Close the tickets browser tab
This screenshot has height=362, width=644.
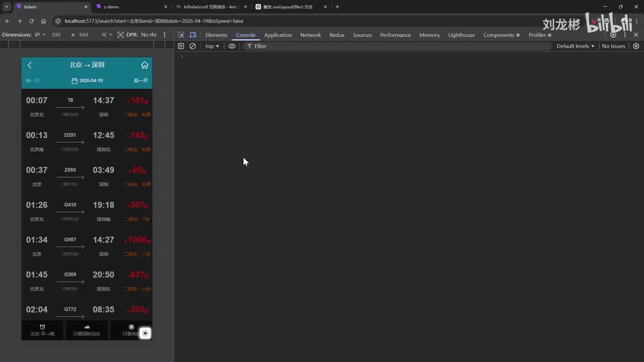(86, 7)
